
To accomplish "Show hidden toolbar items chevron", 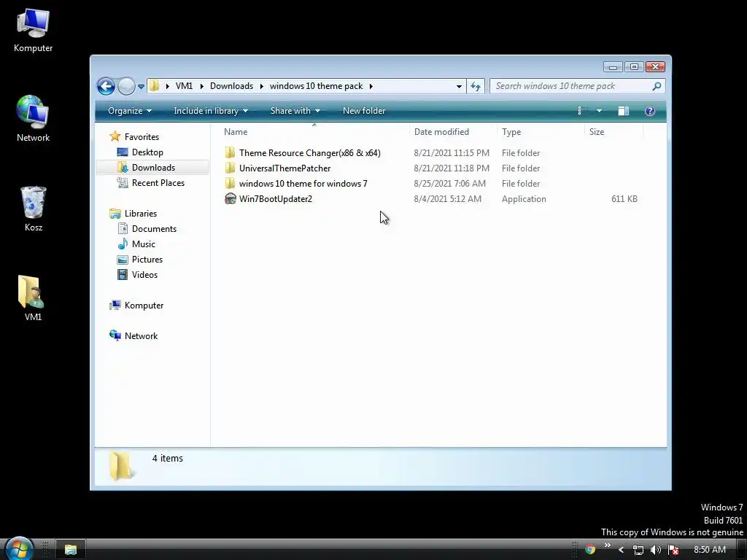I will click(x=608, y=545).
